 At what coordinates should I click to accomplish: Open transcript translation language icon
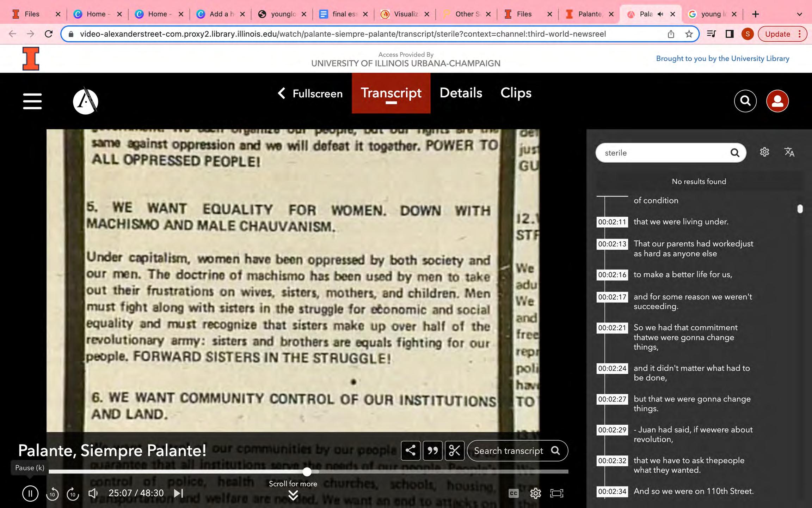point(789,152)
